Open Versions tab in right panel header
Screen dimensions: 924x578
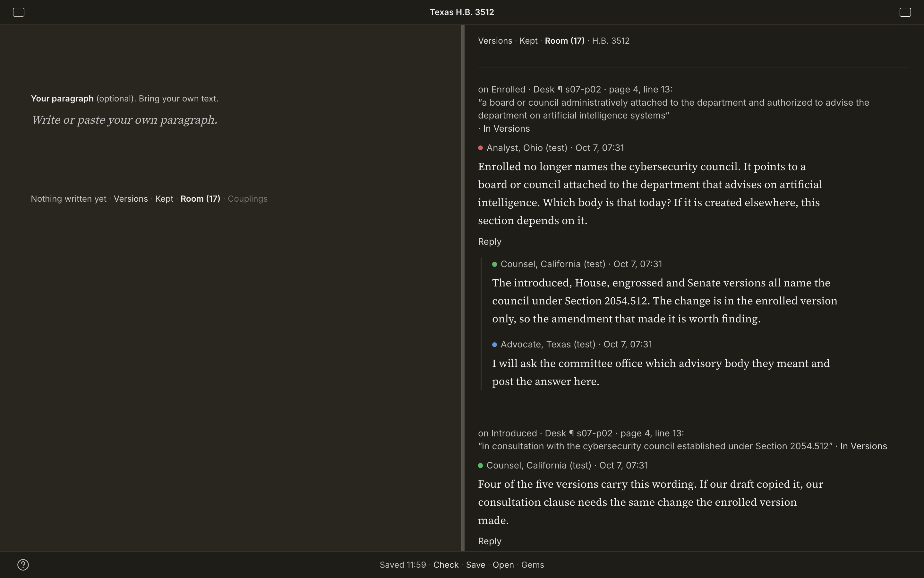[x=495, y=41]
